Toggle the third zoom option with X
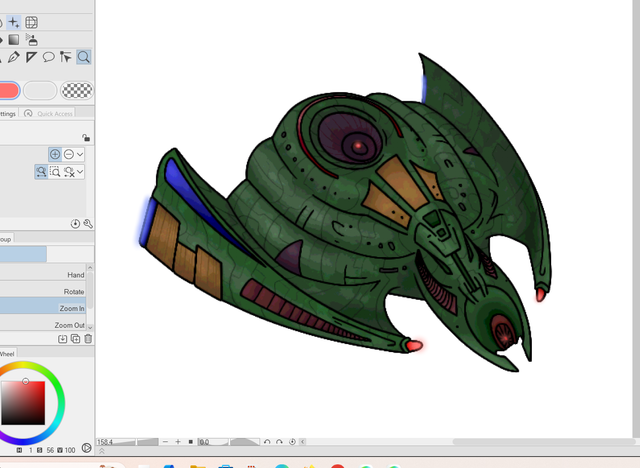Screen dimensions: 640x468 pyautogui.click(x=69, y=172)
